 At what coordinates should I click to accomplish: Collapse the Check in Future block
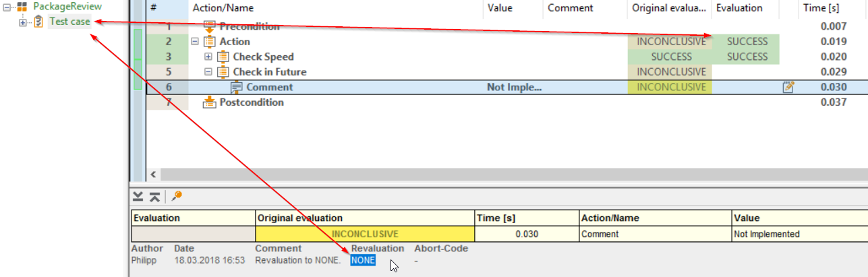point(209,72)
